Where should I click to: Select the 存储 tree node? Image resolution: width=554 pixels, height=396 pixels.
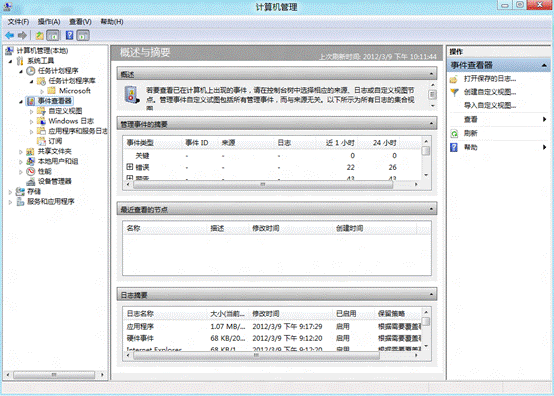29,191
